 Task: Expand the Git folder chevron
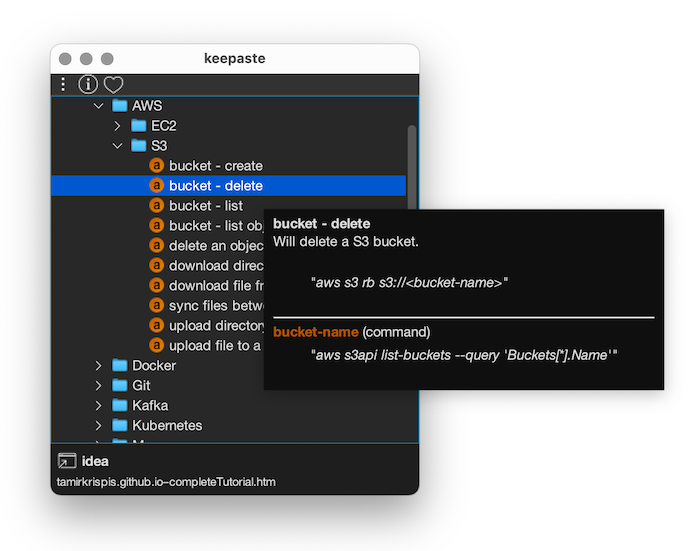click(99, 385)
